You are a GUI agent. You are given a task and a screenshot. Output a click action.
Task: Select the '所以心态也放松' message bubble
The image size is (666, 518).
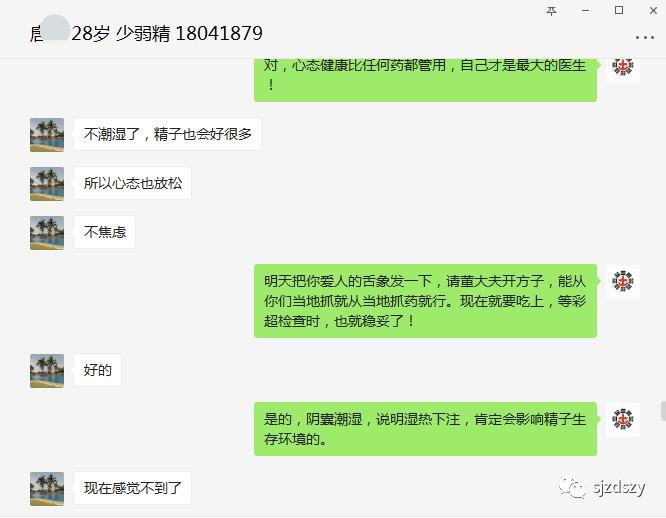133,183
